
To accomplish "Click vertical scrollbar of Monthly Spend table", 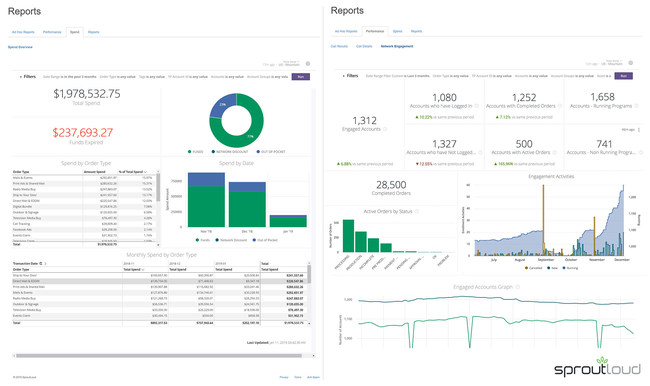I will 309,274.
